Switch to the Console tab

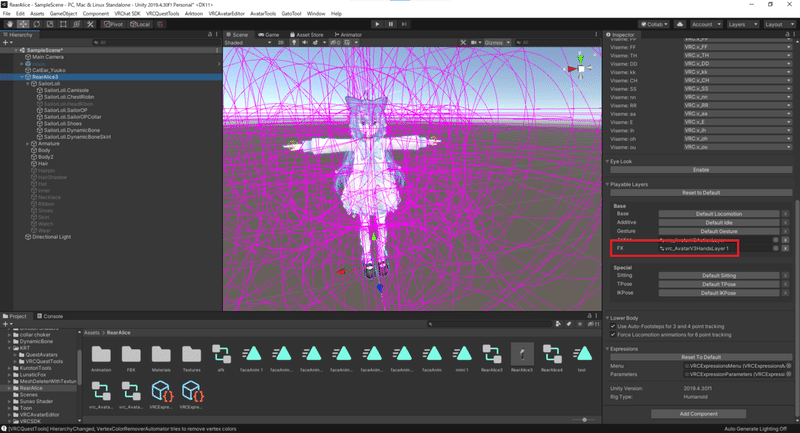(49, 316)
